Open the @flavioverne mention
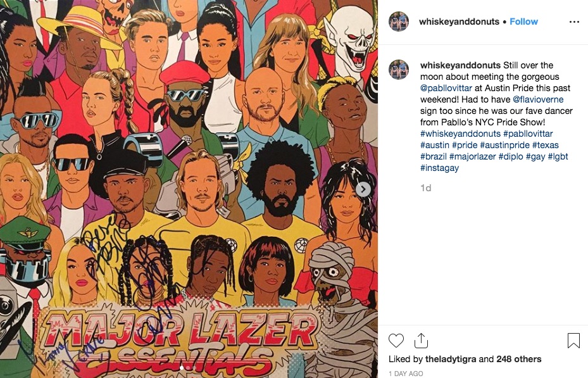 click(538, 99)
